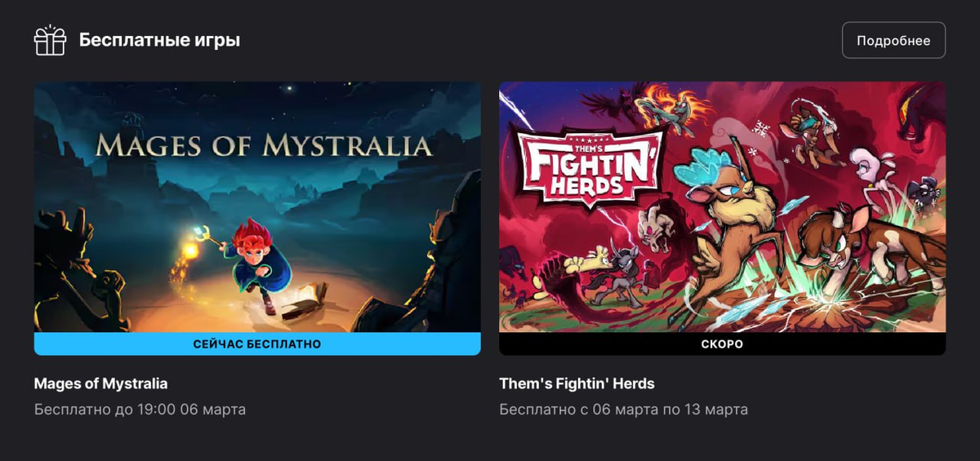Open the Mages of Mystralia artwork
The height and width of the screenshot is (461, 980).
point(257,206)
